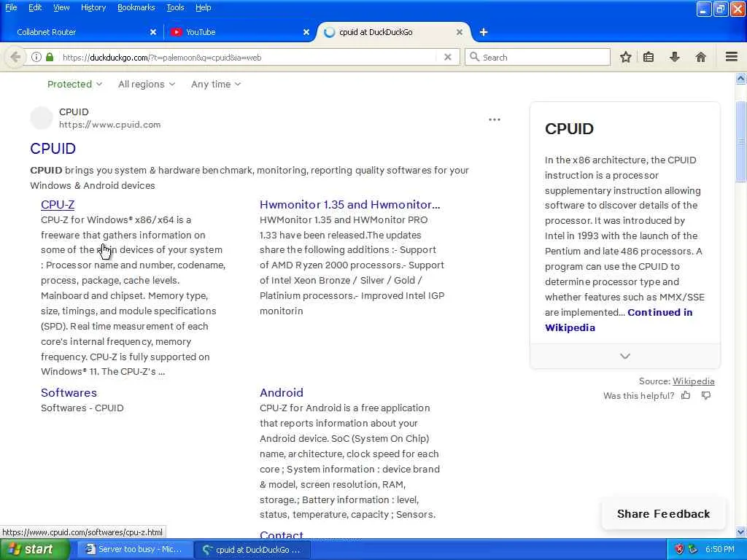747x560 pixels.
Task: Open the CPUID result title link
Action: [x=53, y=149]
